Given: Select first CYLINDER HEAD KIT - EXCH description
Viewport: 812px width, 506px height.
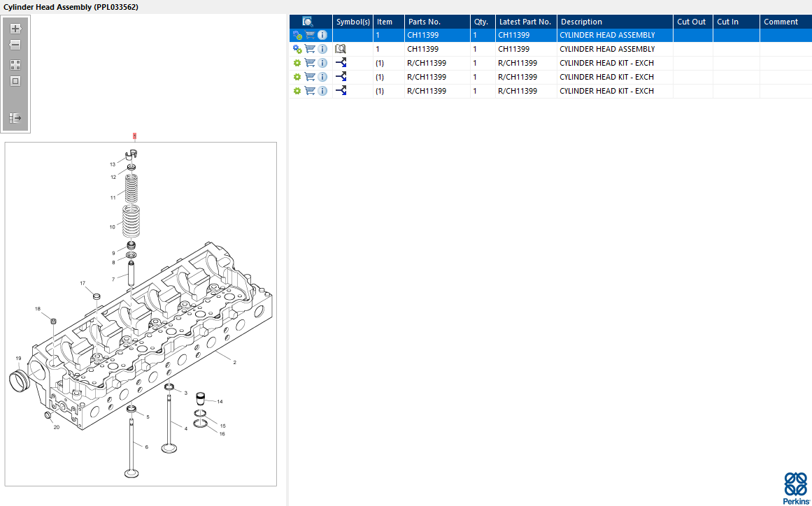Looking at the screenshot, I should tap(615, 63).
